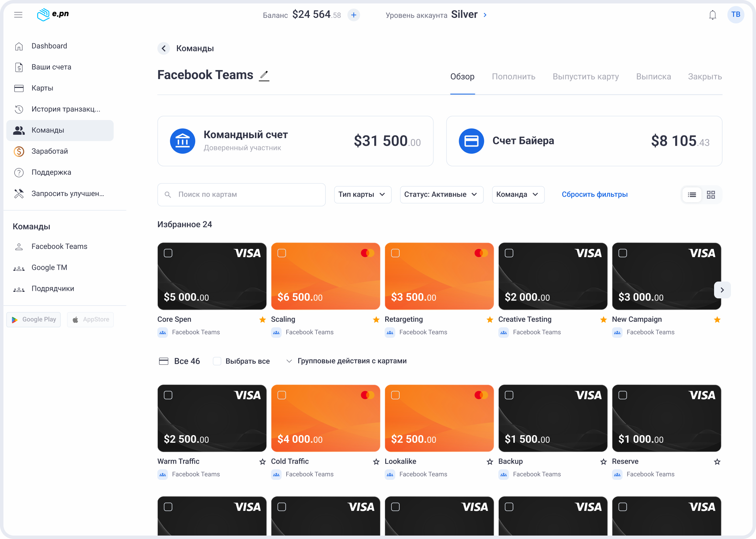Click the plus icon to top up balance

tap(354, 15)
